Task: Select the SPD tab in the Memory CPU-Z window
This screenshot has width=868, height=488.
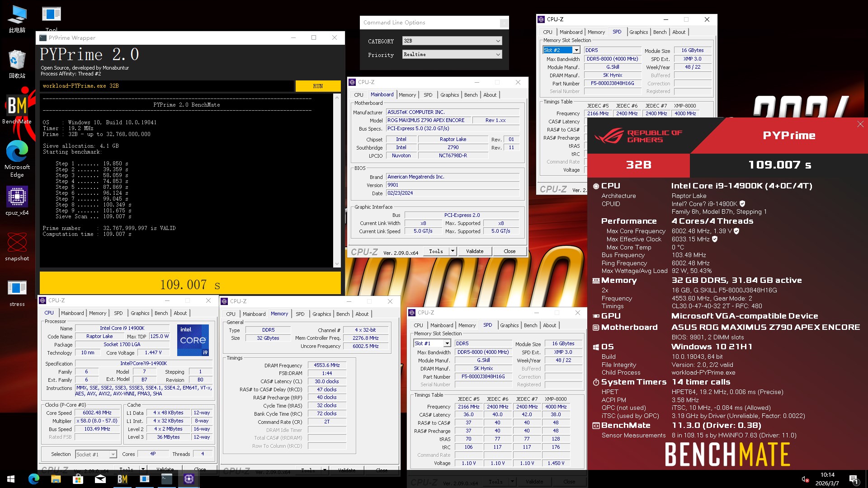Action: pyautogui.click(x=300, y=314)
